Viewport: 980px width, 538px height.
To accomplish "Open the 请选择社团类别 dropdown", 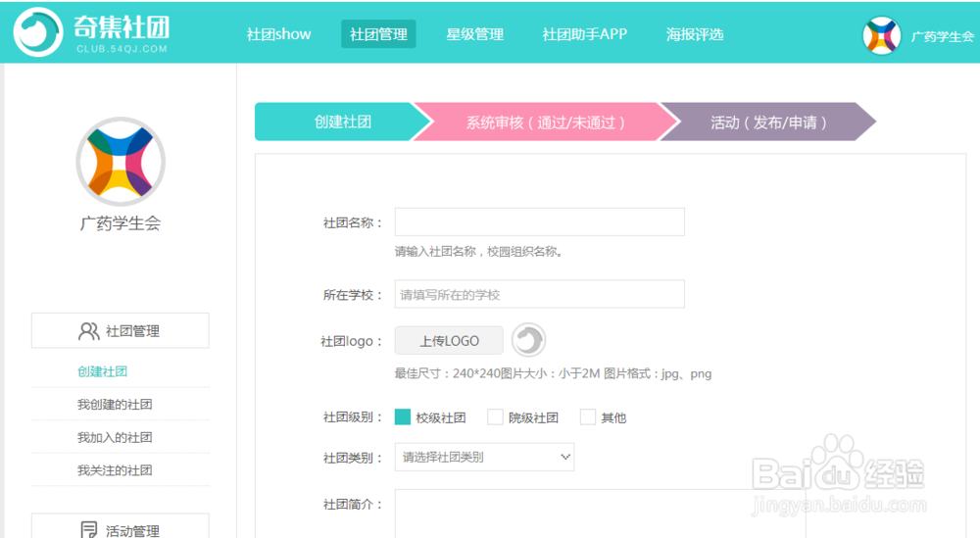I will 484,457.
